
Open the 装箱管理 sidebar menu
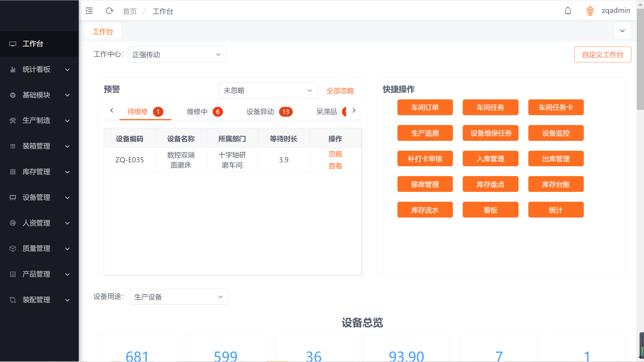click(x=39, y=146)
